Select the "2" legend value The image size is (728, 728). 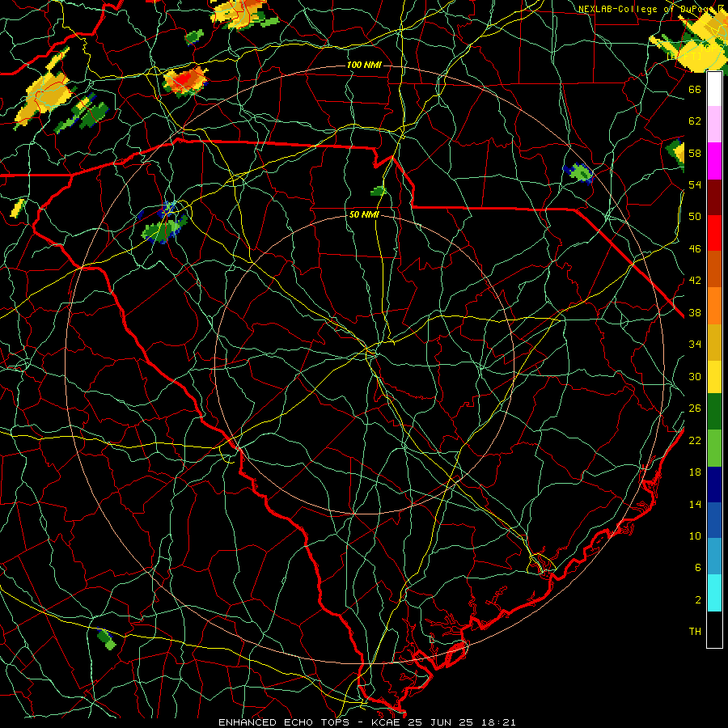[697, 600]
